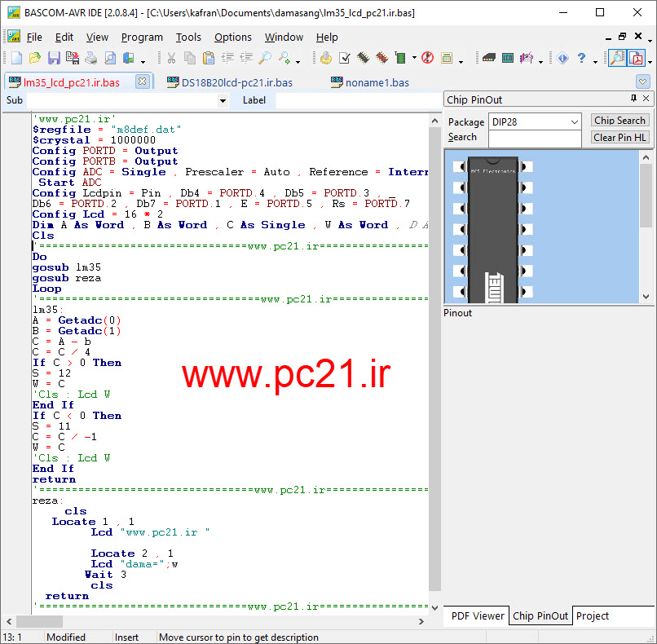This screenshot has width=657, height=644.
Task: Click the Find Next toolbar icon
Action: click(x=284, y=58)
